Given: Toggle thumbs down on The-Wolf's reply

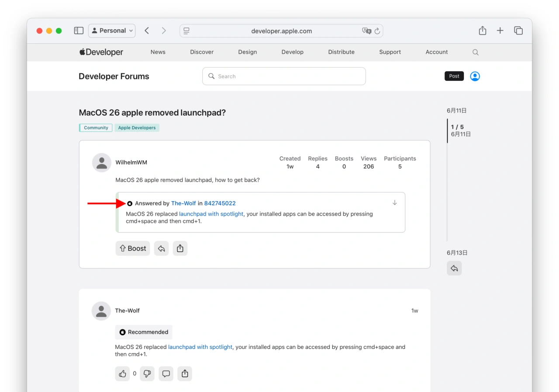Looking at the screenshot, I should 147,374.
